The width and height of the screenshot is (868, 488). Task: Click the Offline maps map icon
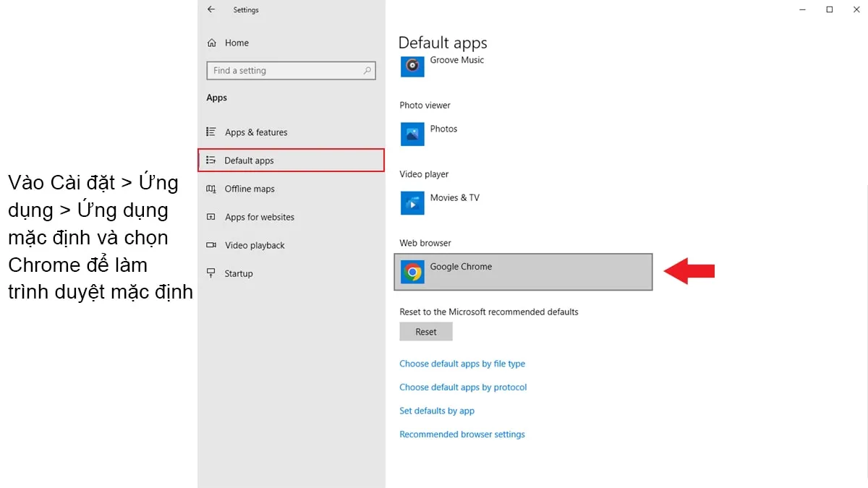tap(211, 189)
